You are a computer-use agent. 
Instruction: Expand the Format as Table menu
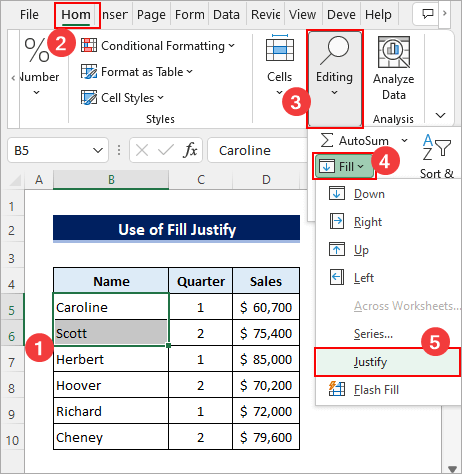click(x=137, y=72)
